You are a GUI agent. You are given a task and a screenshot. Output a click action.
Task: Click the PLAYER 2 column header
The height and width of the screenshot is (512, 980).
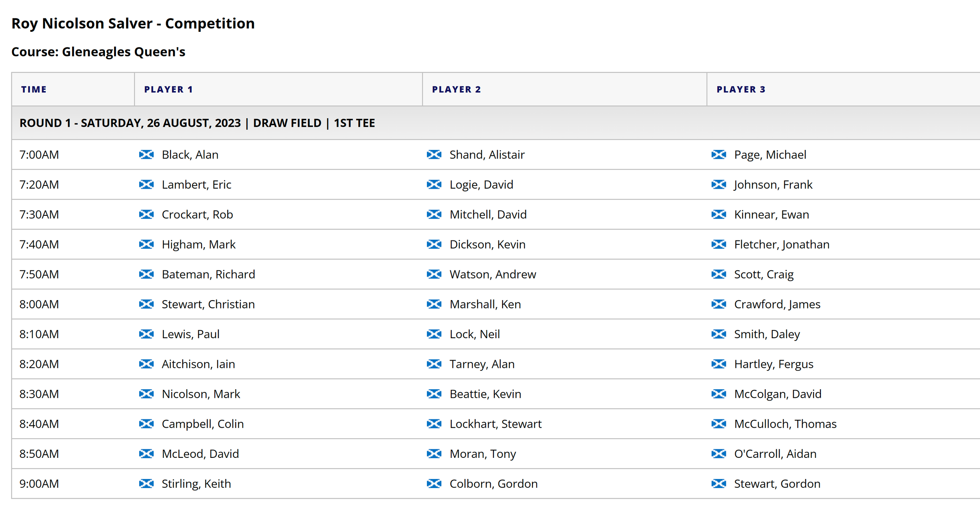coord(456,89)
